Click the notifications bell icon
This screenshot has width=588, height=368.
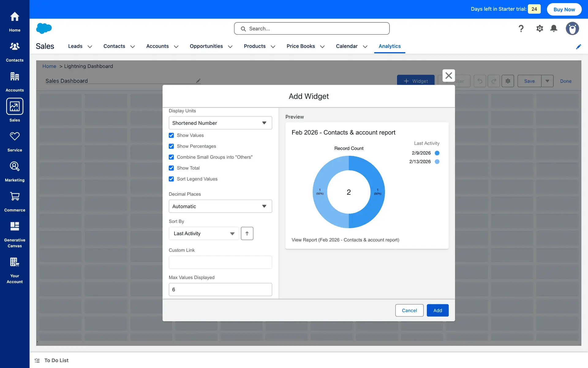pyautogui.click(x=554, y=29)
